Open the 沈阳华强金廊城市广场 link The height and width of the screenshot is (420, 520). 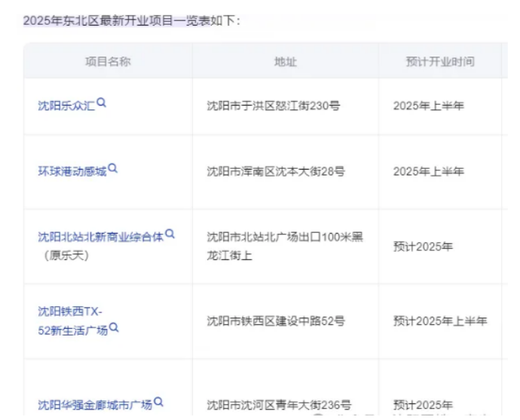(95, 405)
